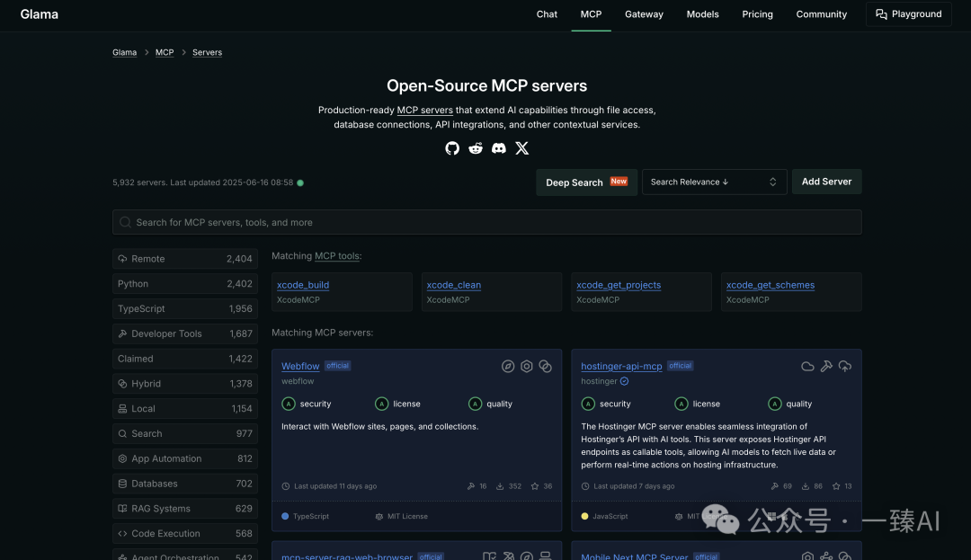This screenshot has width=971, height=560.
Task: Click the quality grade A badge on hostinger-api-mcp
Action: tap(775, 404)
